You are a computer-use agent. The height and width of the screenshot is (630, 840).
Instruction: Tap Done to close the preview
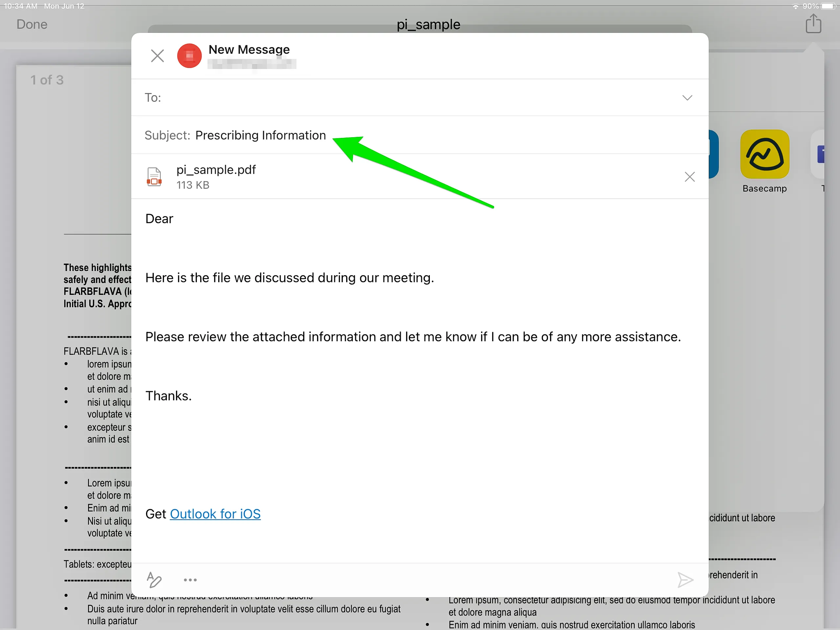click(32, 24)
